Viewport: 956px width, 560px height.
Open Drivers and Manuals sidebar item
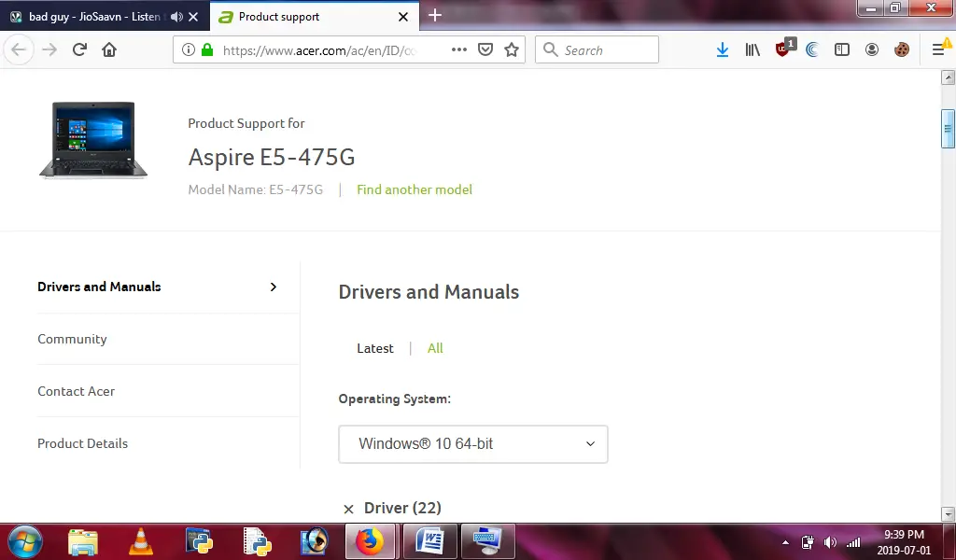pyautogui.click(x=99, y=287)
